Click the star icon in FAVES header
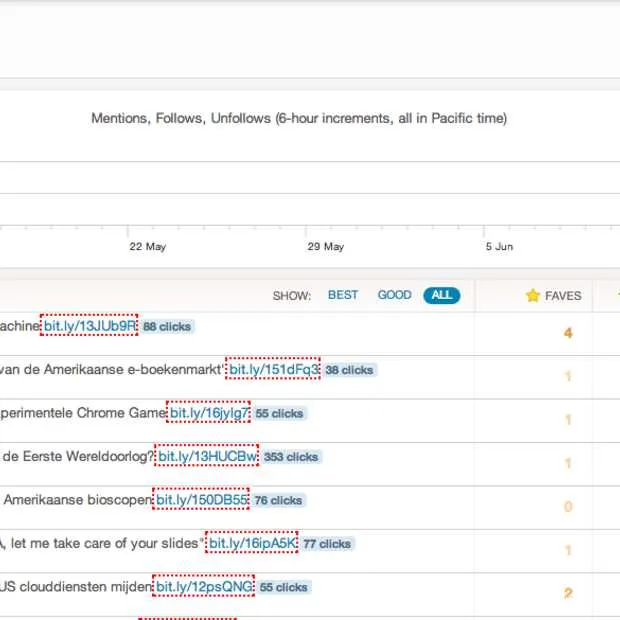 (x=533, y=296)
